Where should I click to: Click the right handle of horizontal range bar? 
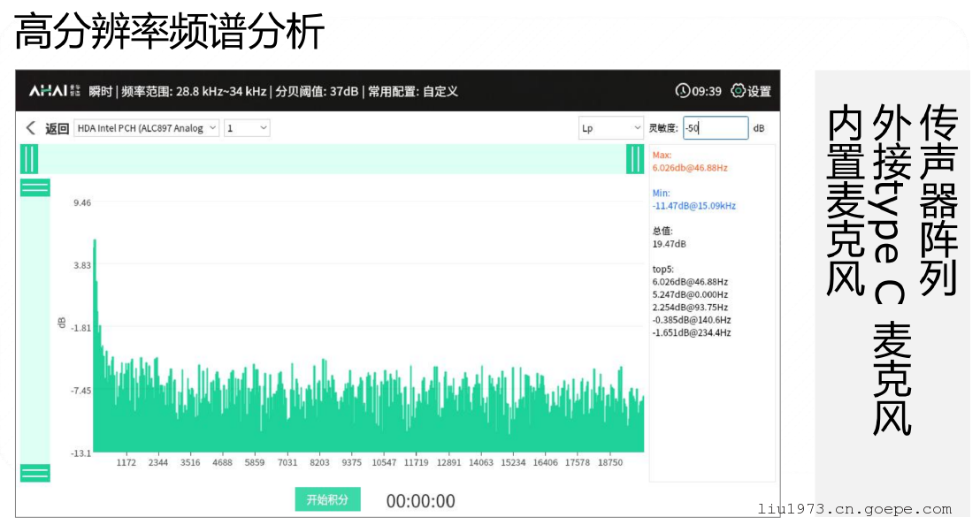[x=635, y=159]
